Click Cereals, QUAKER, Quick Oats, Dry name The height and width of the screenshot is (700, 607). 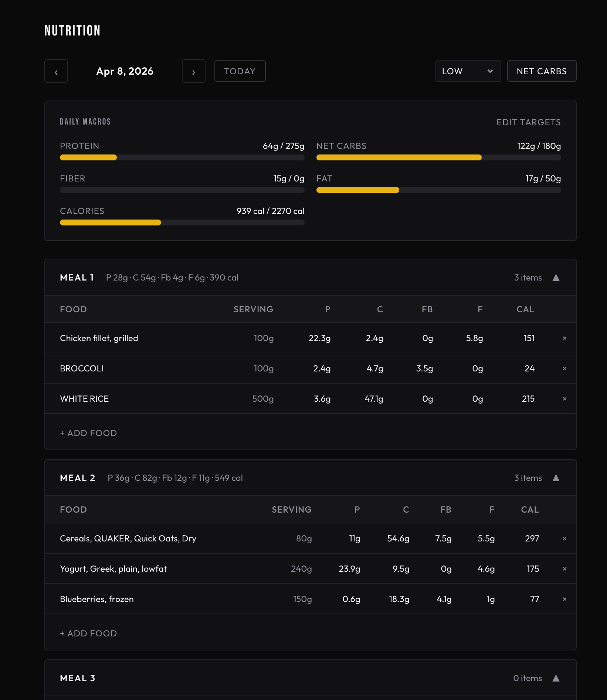point(128,538)
